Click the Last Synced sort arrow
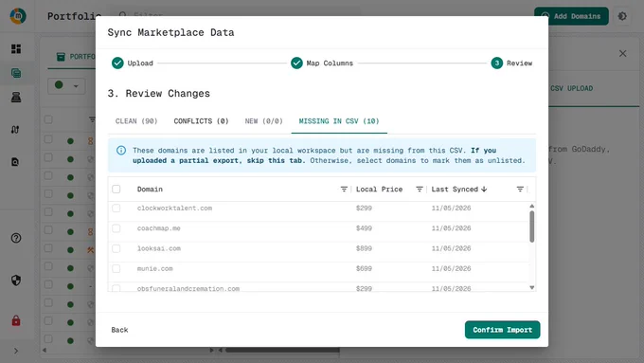 click(x=484, y=190)
